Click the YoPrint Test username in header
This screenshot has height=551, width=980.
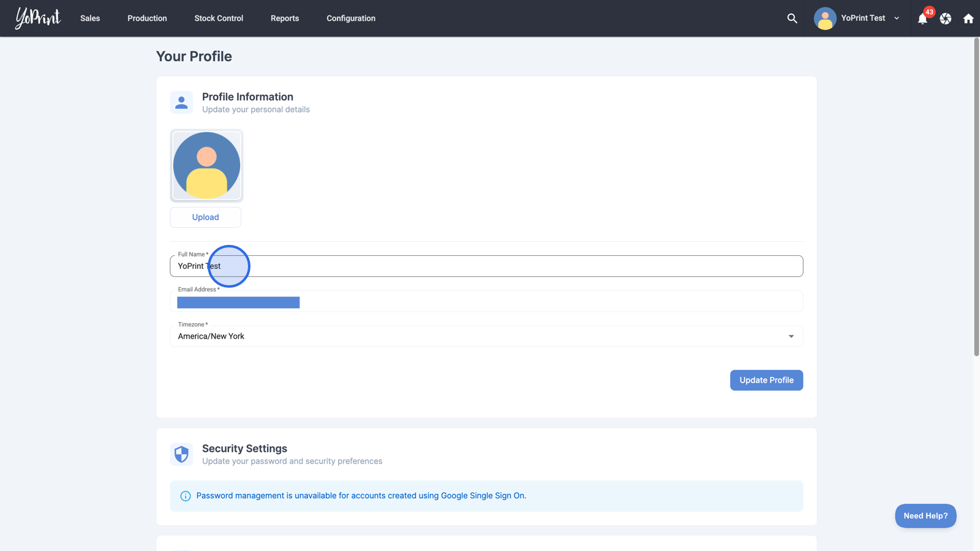863,18
